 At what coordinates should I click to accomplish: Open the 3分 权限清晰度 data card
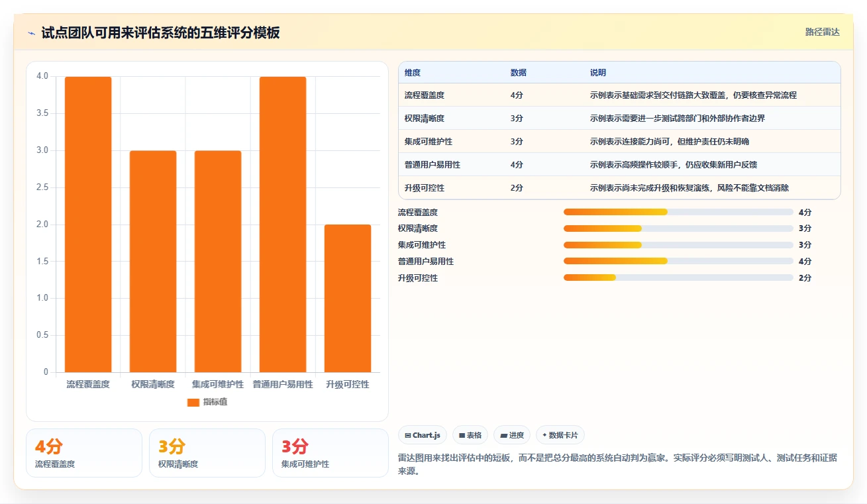(207, 453)
